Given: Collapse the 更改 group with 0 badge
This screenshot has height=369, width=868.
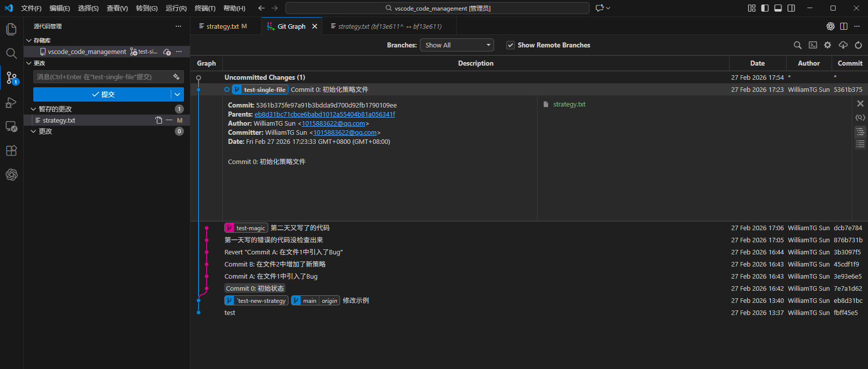Looking at the screenshot, I should coord(33,131).
